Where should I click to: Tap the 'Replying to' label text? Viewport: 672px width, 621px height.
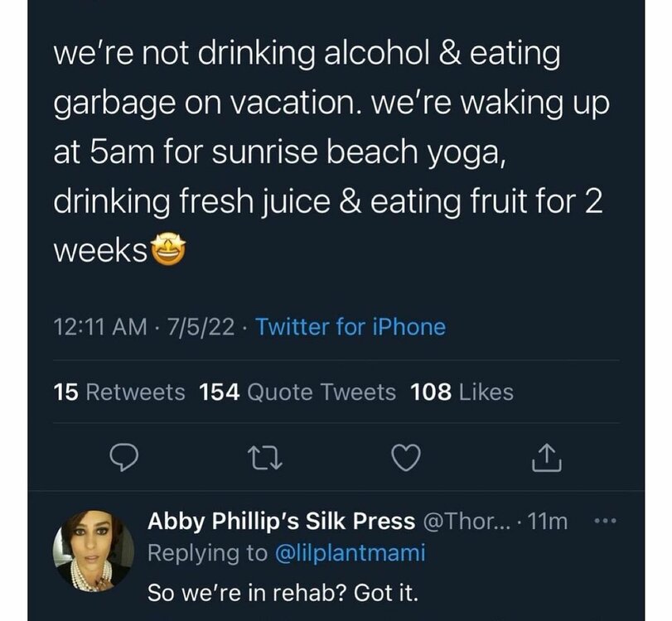[204, 554]
